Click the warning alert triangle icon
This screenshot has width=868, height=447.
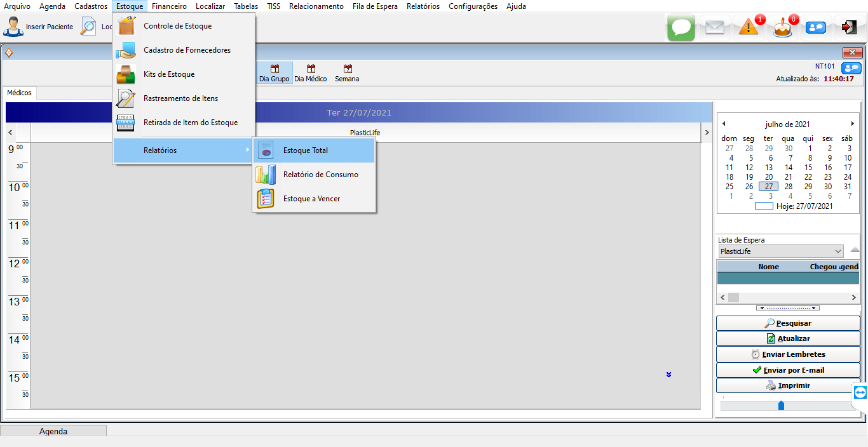coord(749,28)
